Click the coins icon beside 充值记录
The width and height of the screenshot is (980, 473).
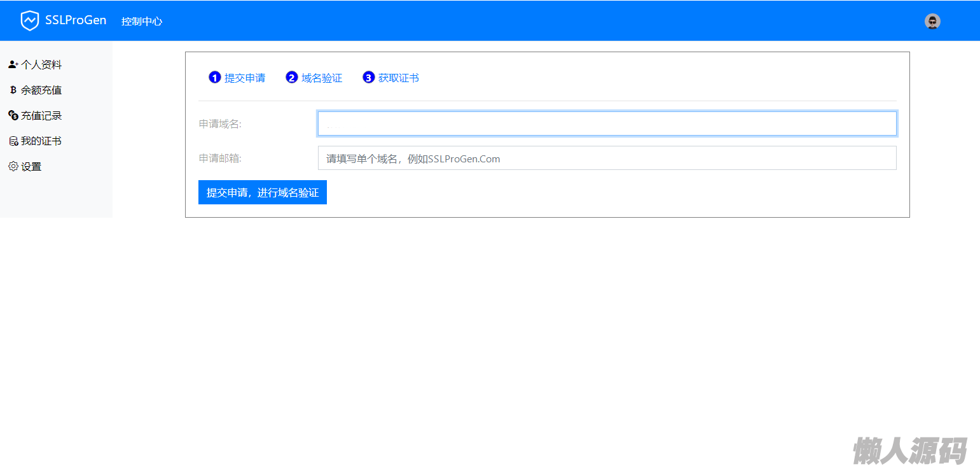click(x=13, y=116)
